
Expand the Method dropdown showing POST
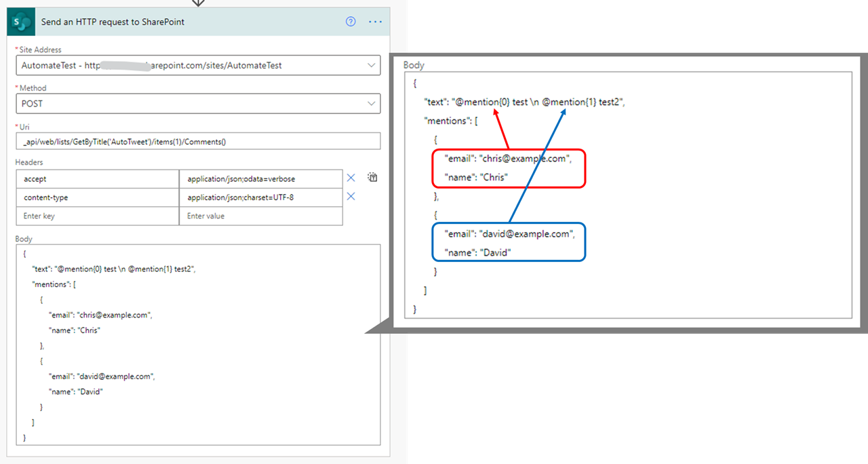371,104
